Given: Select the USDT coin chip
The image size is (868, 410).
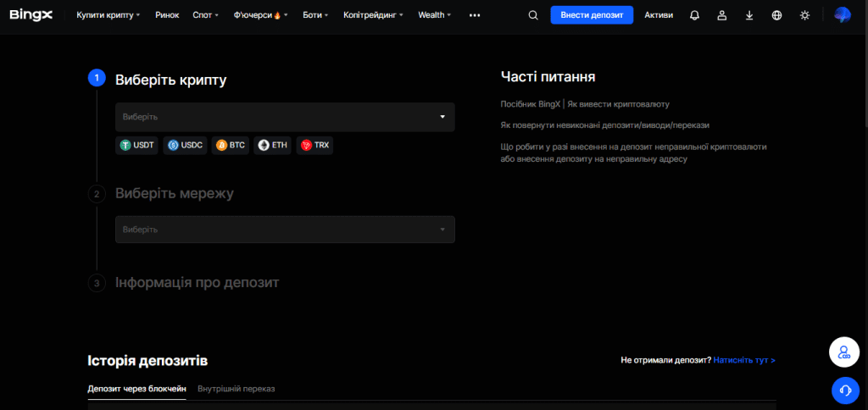Looking at the screenshot, I should point(136,146).
